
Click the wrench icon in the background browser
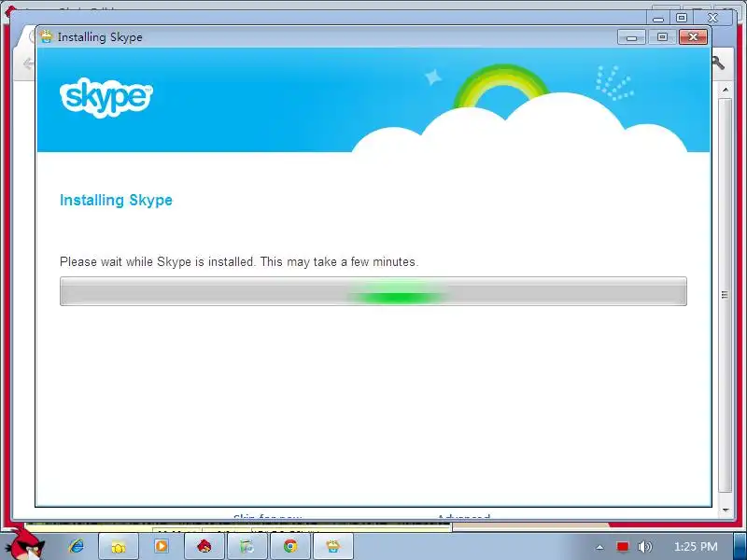pyautogui.click(x=718, y=63)
